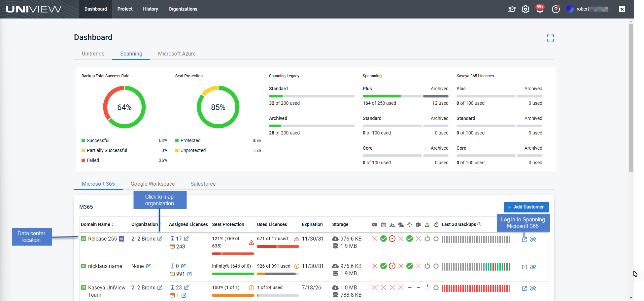
Task: Click the Backup Total Success Rate donut
Action: pos(124,107)
